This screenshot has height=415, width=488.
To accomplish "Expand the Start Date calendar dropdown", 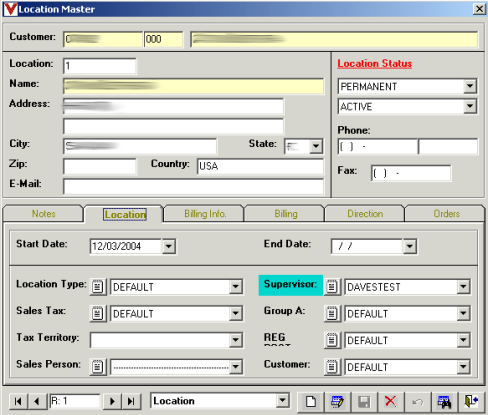I will 169,247.
